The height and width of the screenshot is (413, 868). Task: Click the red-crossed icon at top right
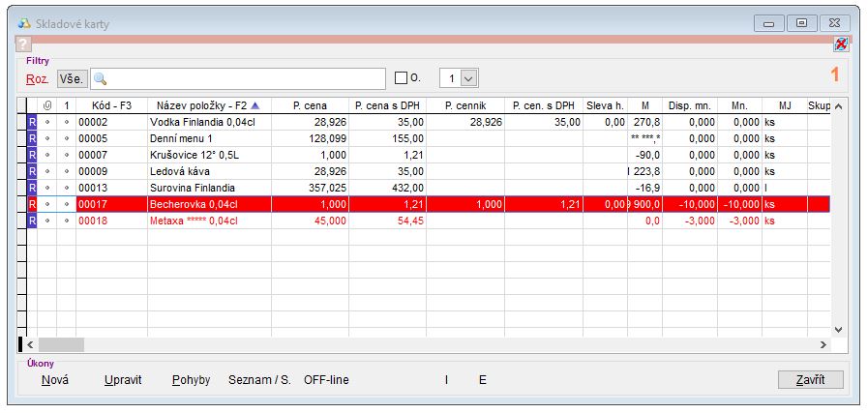pyautogui.click(x=841, y=44)
